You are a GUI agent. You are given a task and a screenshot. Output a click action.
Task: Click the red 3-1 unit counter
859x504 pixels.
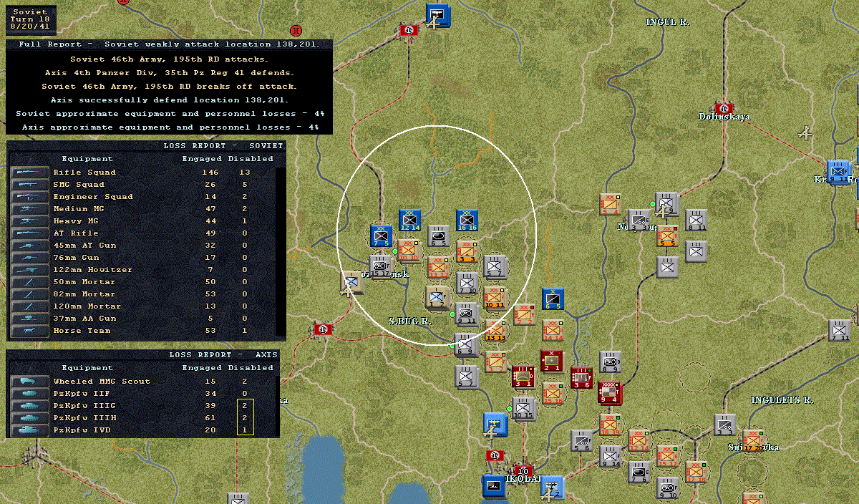523,377
